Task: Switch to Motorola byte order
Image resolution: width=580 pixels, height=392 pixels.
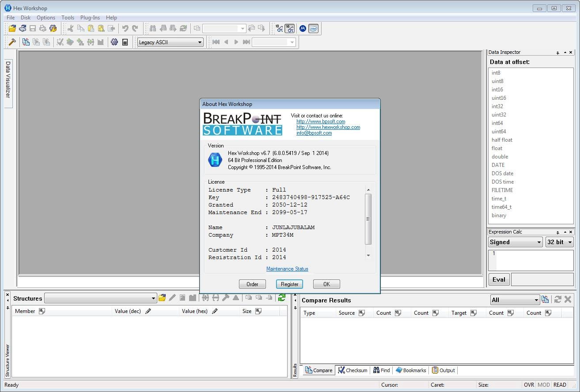Action: click(303, 28)
